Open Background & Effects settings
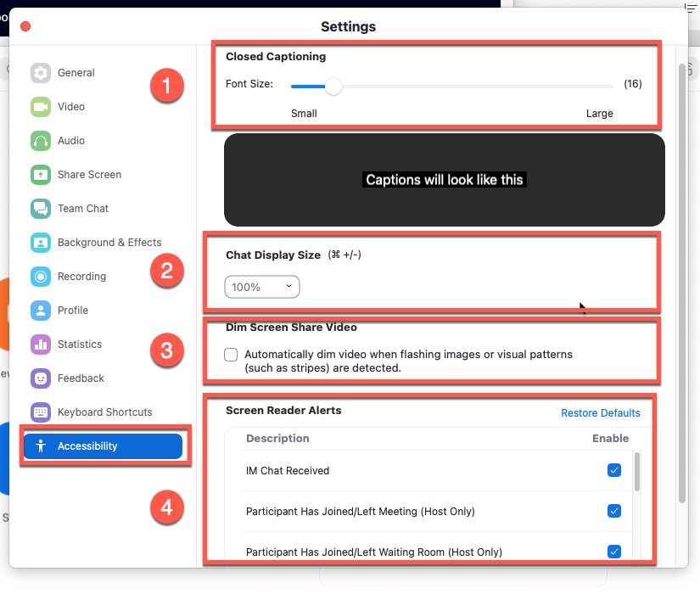This screenshot has height=594, width=700. tap(109, 242)
